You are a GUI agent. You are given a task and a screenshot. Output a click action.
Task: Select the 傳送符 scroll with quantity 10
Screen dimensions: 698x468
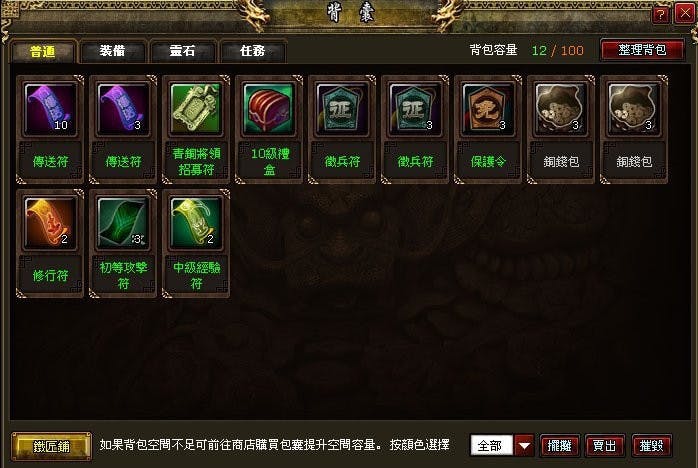(50, 109)
